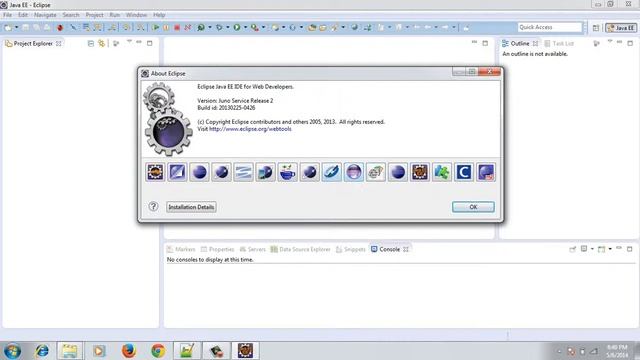Viewport: 640px width, 360px height.
Task: Click the blue wavy lines feature icon
Action: (244, 172)
